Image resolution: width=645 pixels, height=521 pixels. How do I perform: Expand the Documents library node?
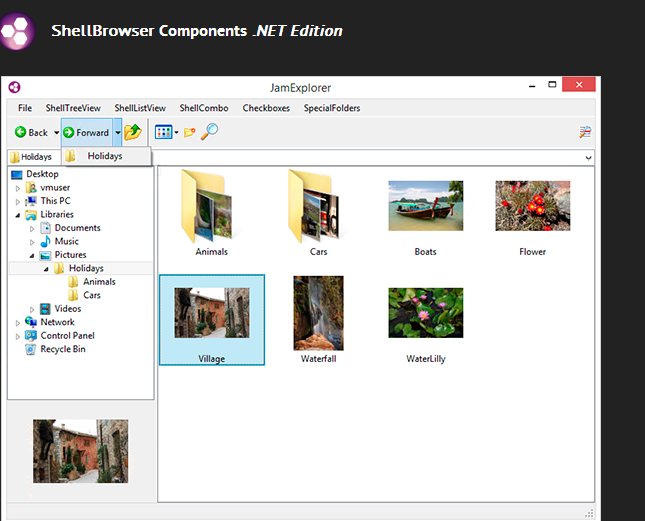click(32, 229)
